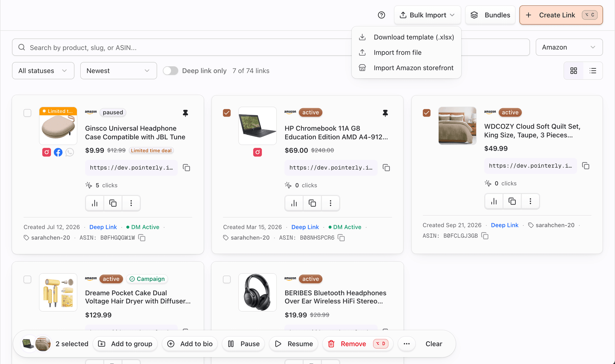The height and width of the screenshot is (364, 615).
Task: Copy the WDCOZY Quilt Set short link
Action: tap(586, 166)
